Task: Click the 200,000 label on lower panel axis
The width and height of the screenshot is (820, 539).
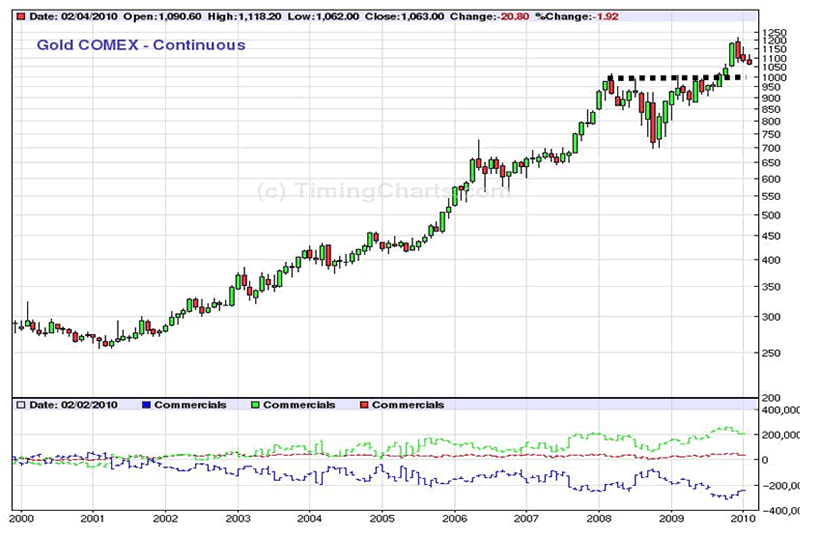Action: (780, 435)
